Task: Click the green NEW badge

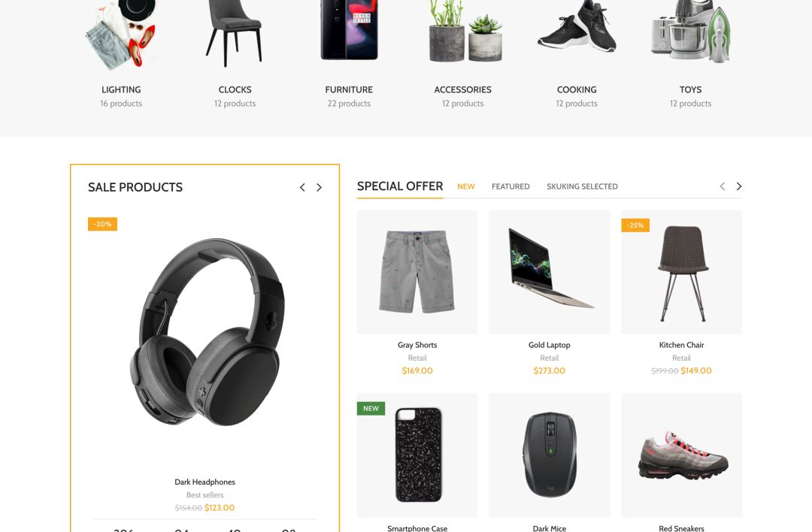Action: pos(371,408)
